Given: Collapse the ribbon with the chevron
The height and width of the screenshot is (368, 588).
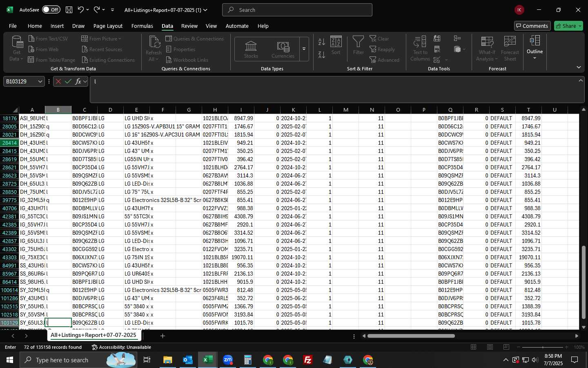Looking at the screenshot, I should 579,67.
